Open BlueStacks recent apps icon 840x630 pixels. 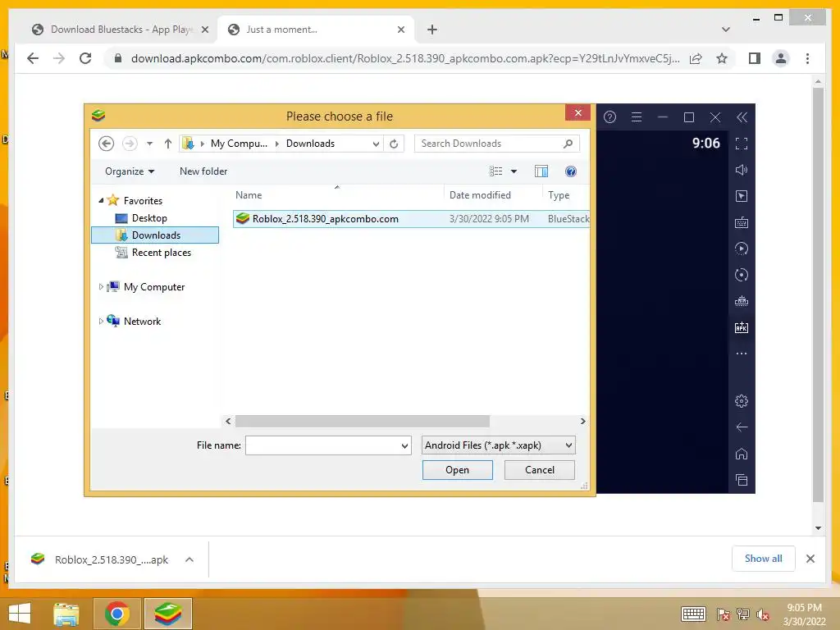point(742,480)
